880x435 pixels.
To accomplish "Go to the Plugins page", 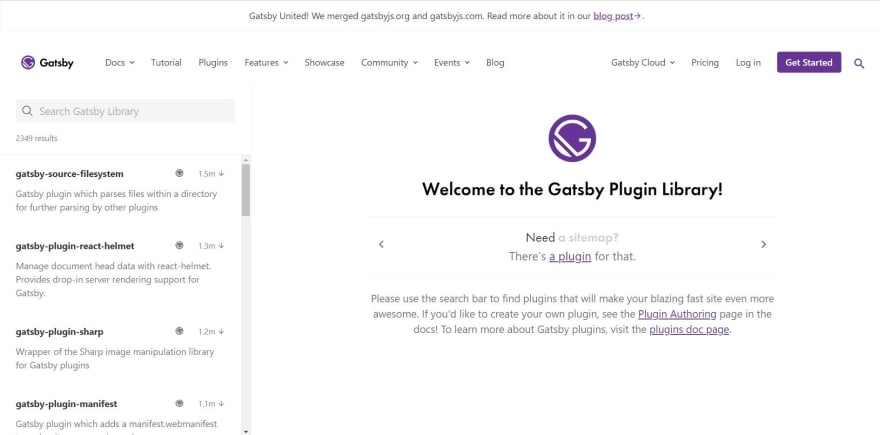I will 213,63.
